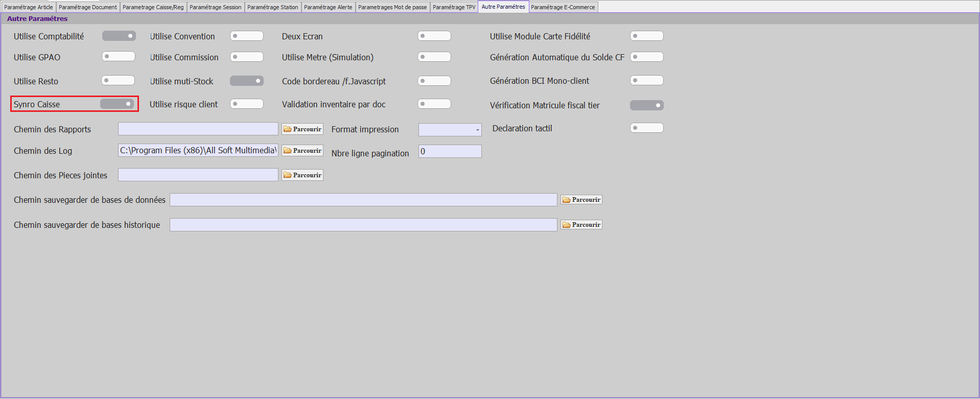The height and width of the screenshot is (399, 980).
Task: Toggle the Utilise Metre (Simulation) switch
Action: click(434, 57)
